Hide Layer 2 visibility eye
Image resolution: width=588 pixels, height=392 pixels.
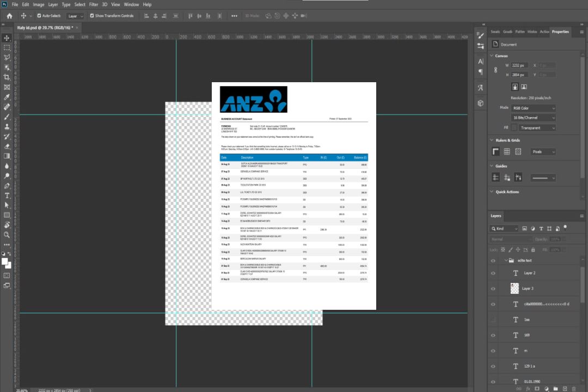tap(493, 273)
